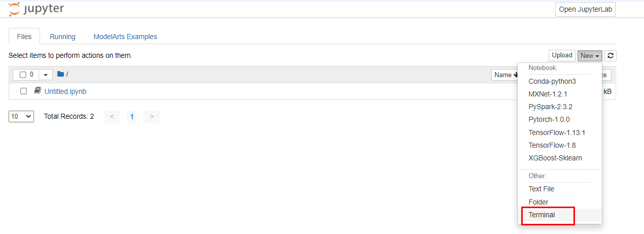Tick the Untitled.ipynb checkbox
The height and width of the screenshot is (234, 644).
pyautogui.click(x=23, y=91)
